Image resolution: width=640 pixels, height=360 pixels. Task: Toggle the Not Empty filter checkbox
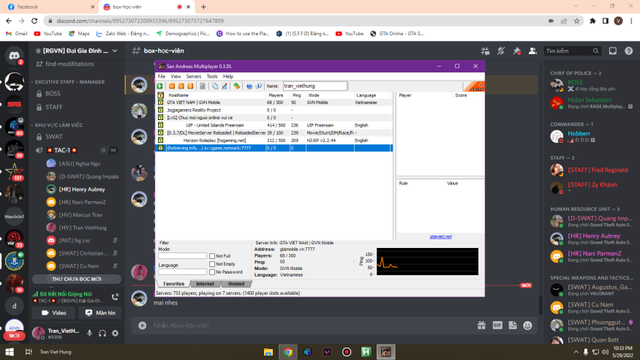212,264
